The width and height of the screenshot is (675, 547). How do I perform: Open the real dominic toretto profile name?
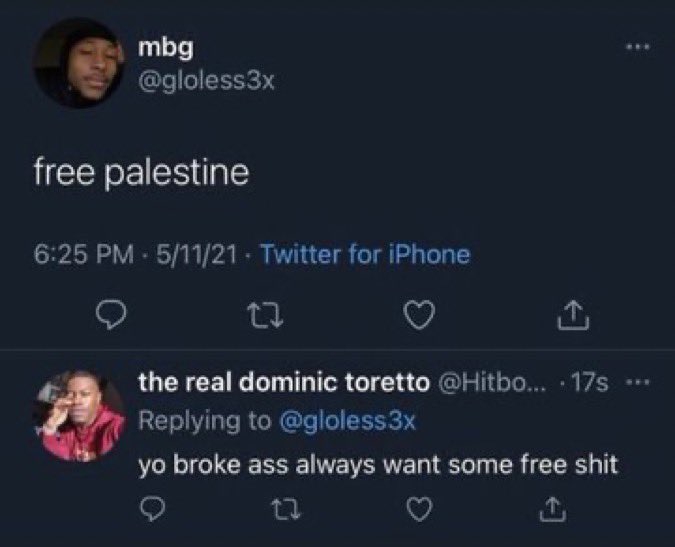pos(284,382)
